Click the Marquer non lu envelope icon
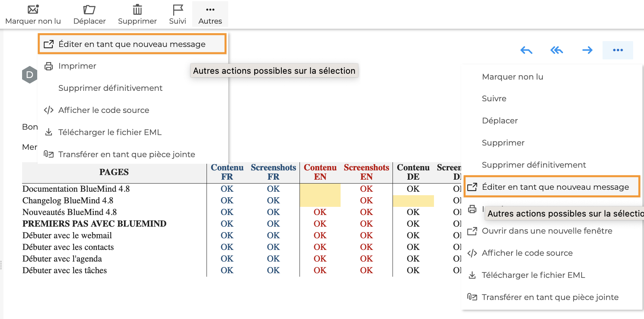Screen dimensions: 644x319 [33, 9]
